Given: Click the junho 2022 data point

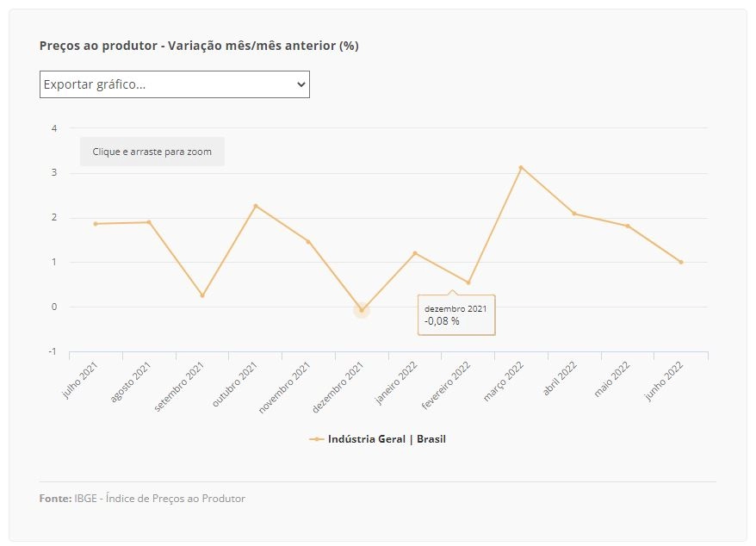Looking at the screenshot, I should (681, 262).
